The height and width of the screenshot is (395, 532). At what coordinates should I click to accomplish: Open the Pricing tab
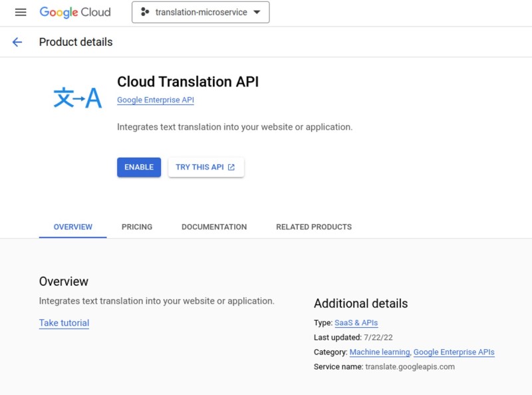(137, 227)
